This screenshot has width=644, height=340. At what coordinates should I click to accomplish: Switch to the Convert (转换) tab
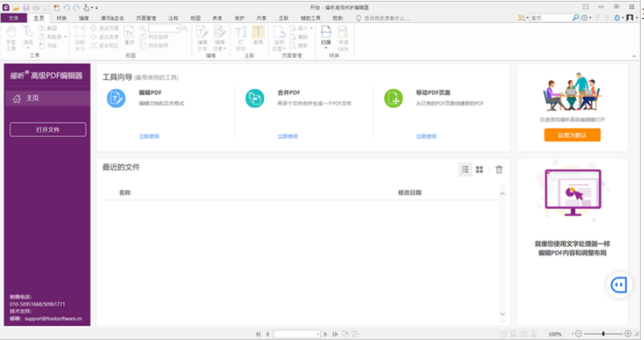click(62, 18)
